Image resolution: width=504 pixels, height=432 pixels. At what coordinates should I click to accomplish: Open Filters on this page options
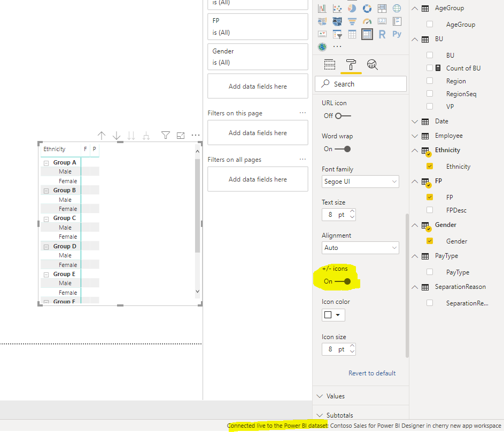pyautogui.click(x=303, y=113)
